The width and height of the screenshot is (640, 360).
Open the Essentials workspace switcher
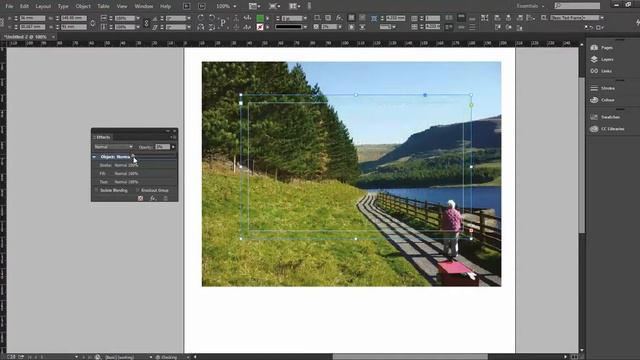[x=530, y=6]
